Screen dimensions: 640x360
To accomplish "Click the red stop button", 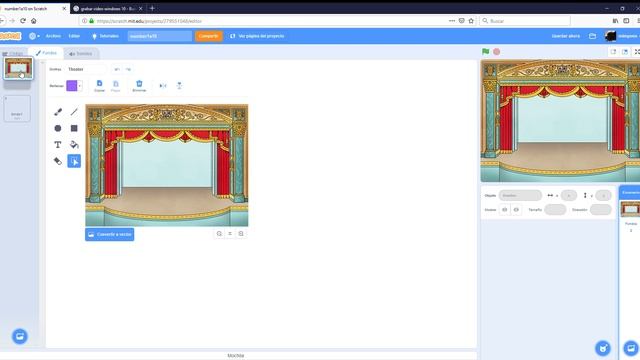I will (496, 52).
